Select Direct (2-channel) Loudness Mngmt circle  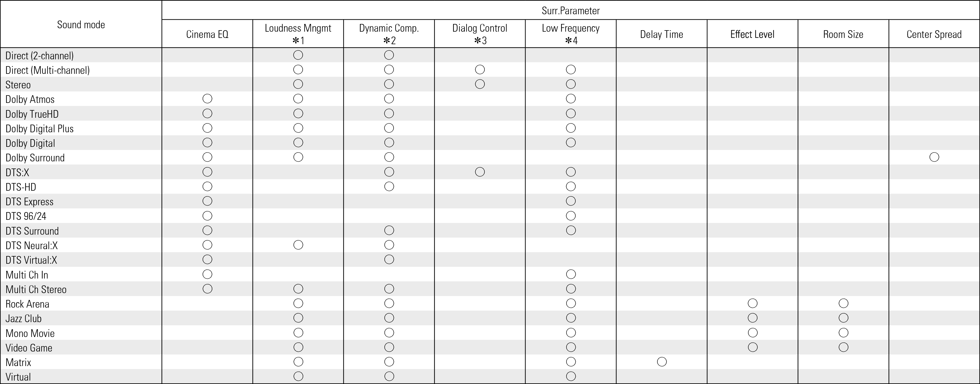click(298, 55)
